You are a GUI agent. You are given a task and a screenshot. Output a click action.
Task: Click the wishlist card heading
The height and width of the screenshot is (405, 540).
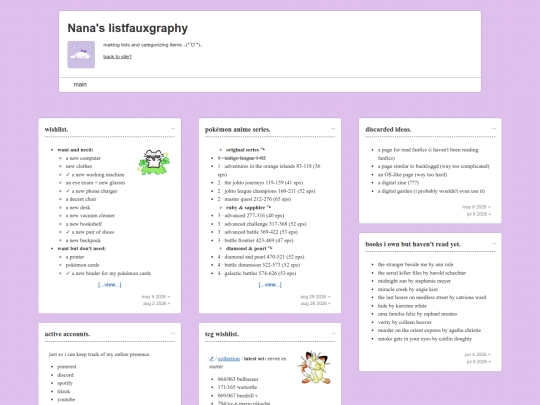pyautogui.click(x=56, y=129)
